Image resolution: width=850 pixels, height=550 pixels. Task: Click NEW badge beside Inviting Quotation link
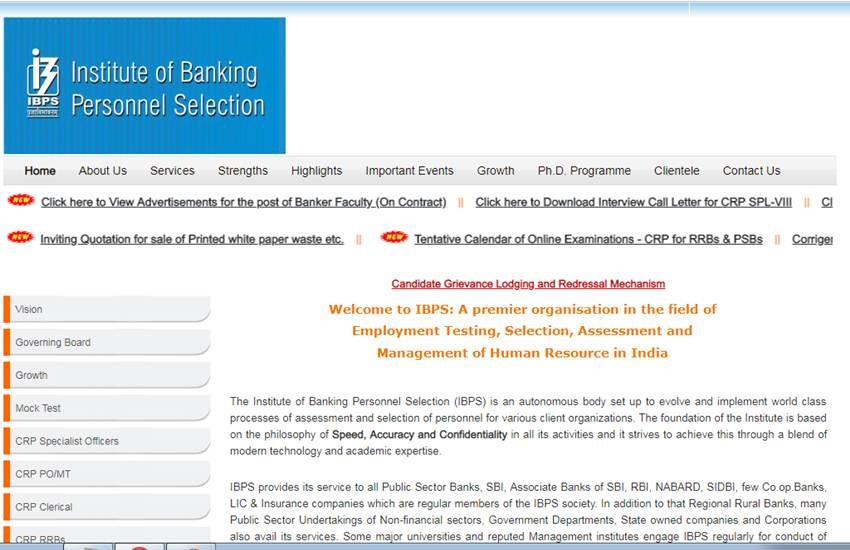tap(21, 238)
